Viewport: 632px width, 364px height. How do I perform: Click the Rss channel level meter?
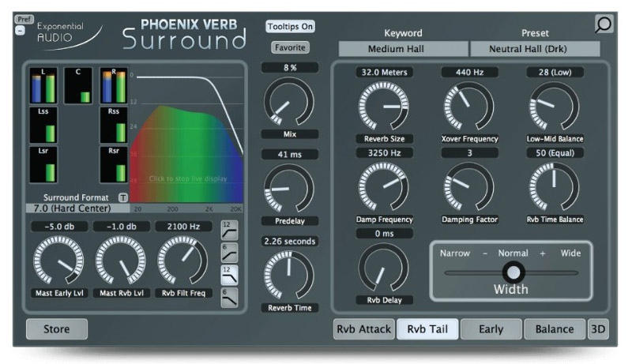point(114,126)
